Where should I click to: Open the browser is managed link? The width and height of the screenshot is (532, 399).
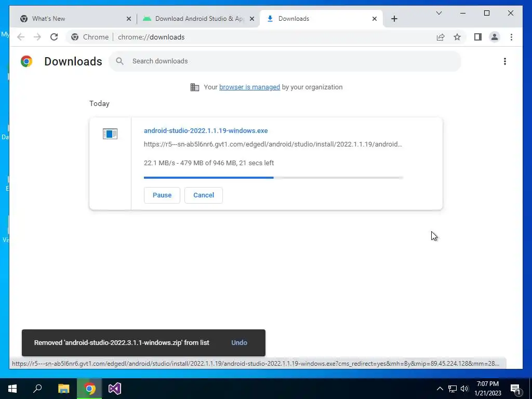point(249,87)
